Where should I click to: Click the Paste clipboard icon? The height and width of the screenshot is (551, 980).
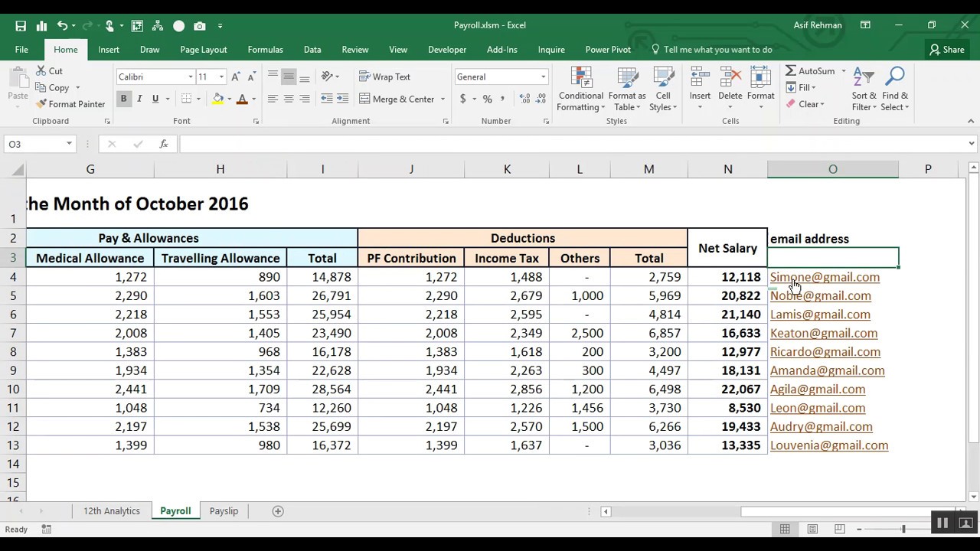(18, 84)
